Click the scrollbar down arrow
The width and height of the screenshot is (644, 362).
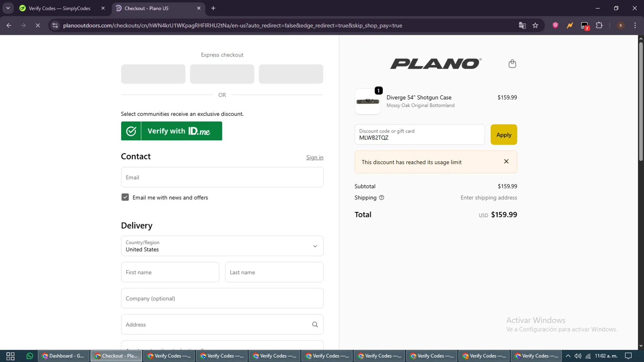coord(641,346)
